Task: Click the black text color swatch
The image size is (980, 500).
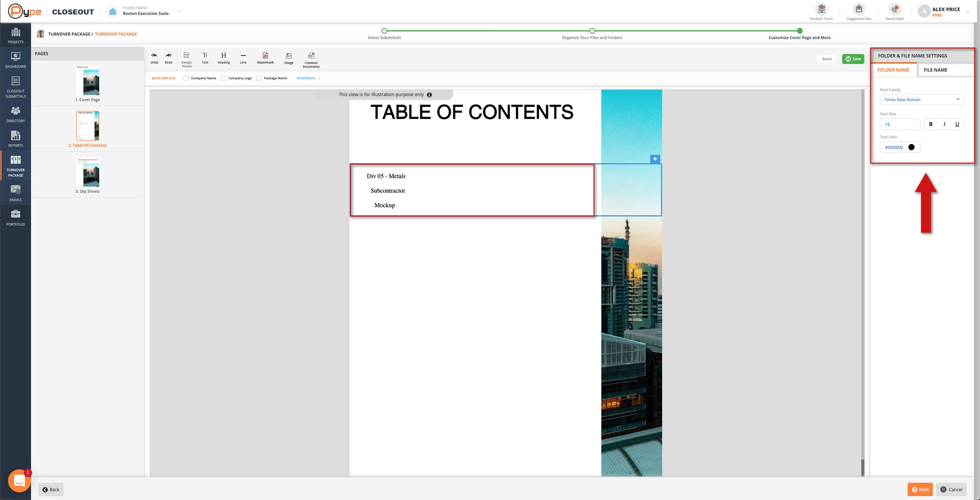Action: click(911, 147)
